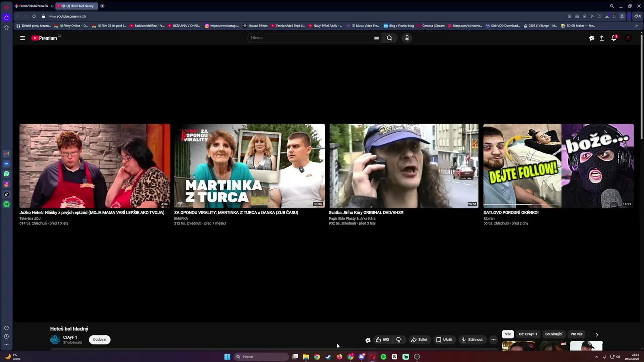Open WhatsApp in Opera sidebar
This screenshot has height=362, width=644.
(x=6, y=174)
